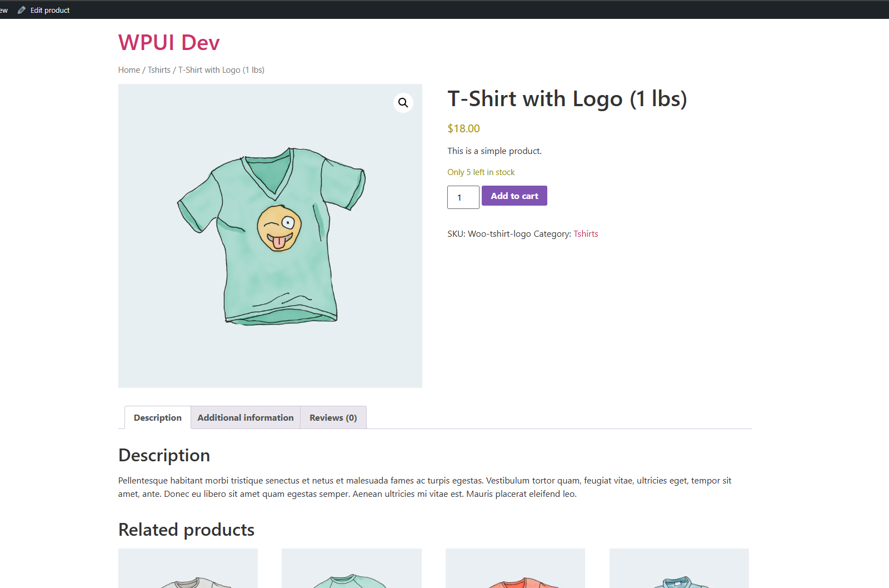The image size is (889, 588).
Task: Increase quantity using the number spinner
Action: click(475, 193)
